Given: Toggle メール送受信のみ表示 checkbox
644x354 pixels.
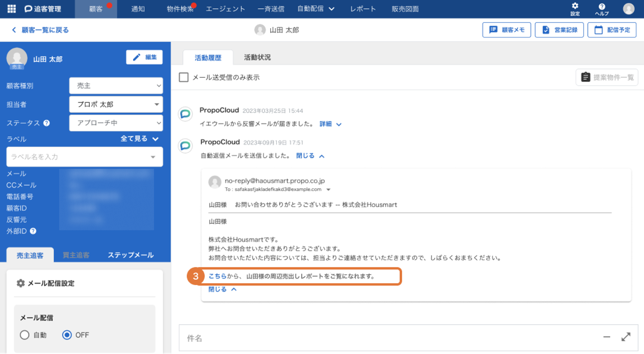Looking at the screenshot, I should [184, 77].
